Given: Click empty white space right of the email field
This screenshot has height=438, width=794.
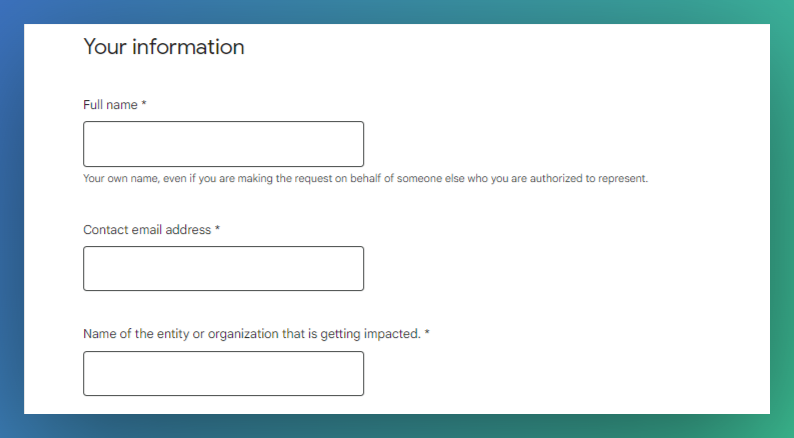Looking at the screenshot, I should [557, 268].
